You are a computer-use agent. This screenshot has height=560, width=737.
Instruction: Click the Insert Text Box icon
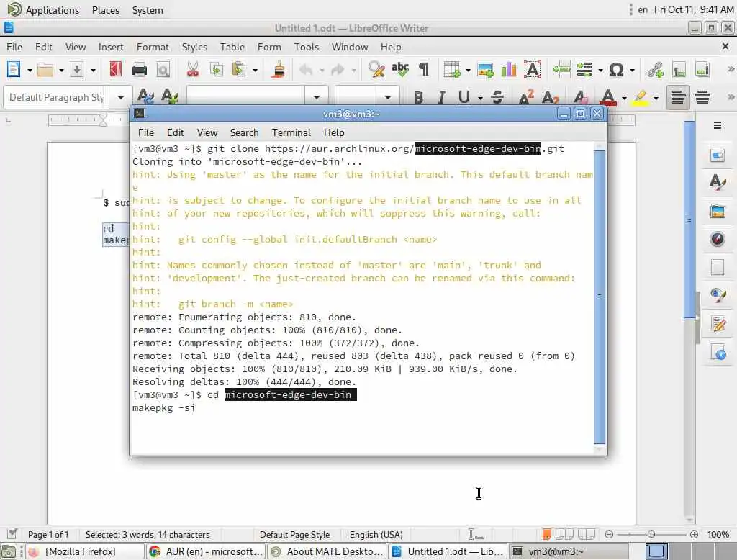click(533, 70)
